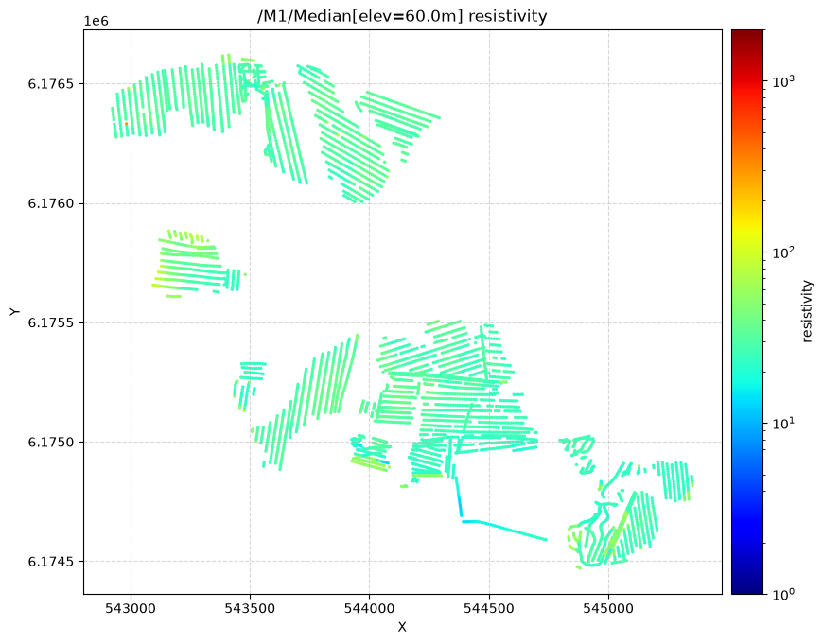823x644 pixels.
Task: Click the 545000 x-axis tick label
Action: coord(609,608)
